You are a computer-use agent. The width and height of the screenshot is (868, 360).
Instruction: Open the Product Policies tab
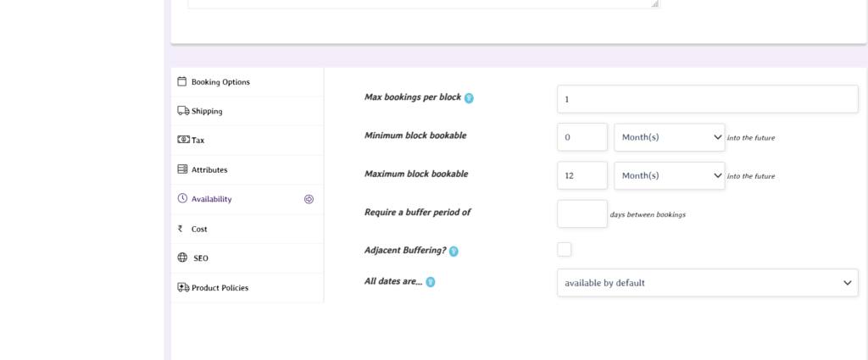[x=220, y=287]
